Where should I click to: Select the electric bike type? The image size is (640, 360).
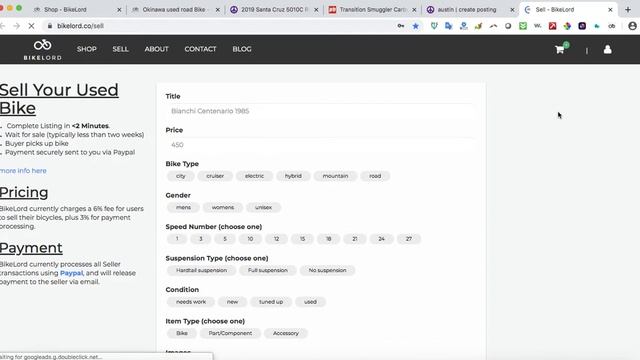(x=254, y=176)
